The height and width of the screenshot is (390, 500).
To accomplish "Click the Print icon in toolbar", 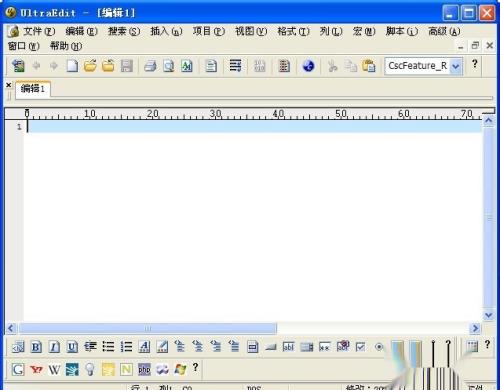I will coord(150,66).
